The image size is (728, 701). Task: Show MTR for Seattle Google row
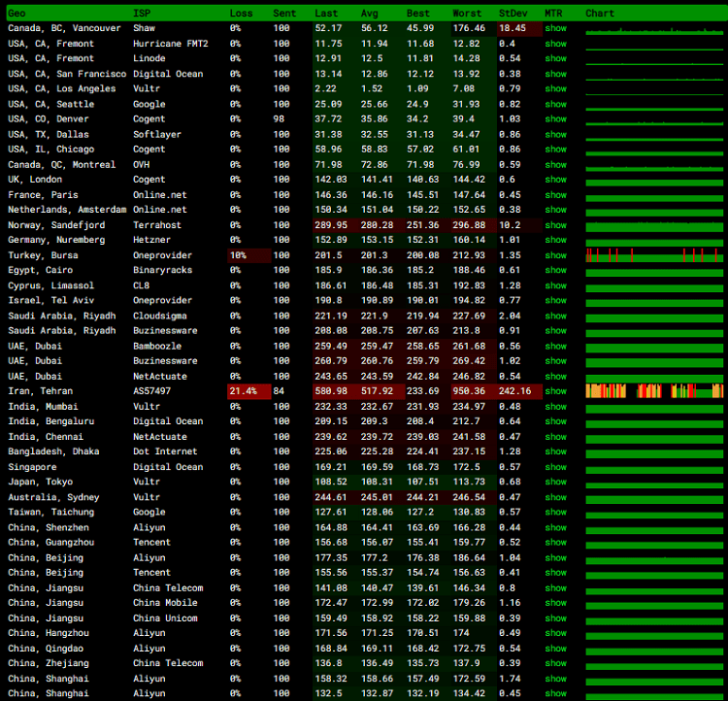coord(556,104)
